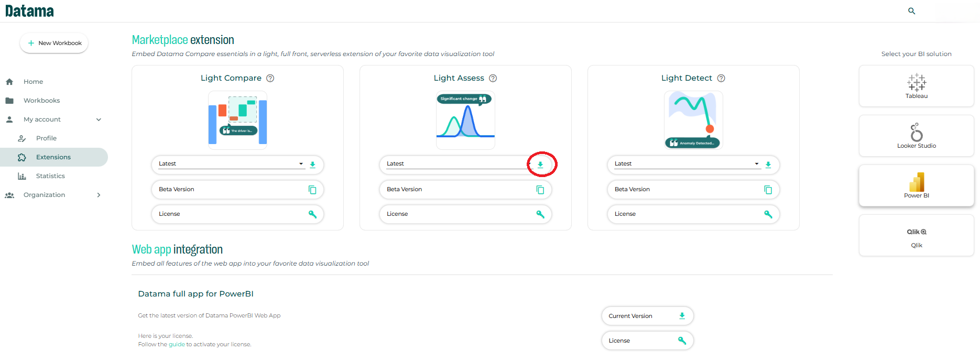Click Light Assess License key icon
The image size is (980, 362).
(540, 214)
